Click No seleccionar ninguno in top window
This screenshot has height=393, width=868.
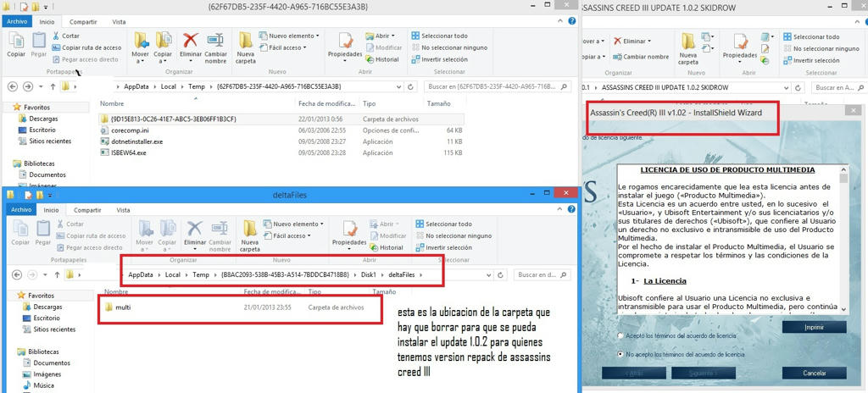[449, 47]
